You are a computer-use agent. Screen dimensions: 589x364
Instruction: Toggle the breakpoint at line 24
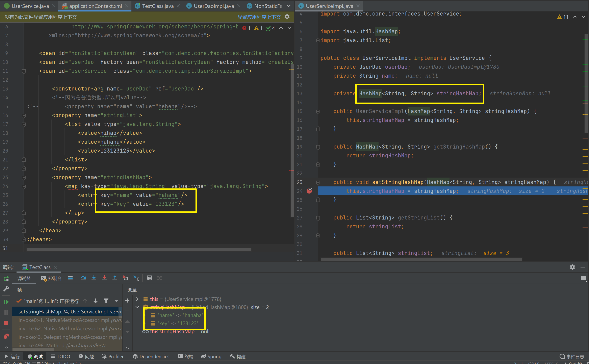coord(309,191)
